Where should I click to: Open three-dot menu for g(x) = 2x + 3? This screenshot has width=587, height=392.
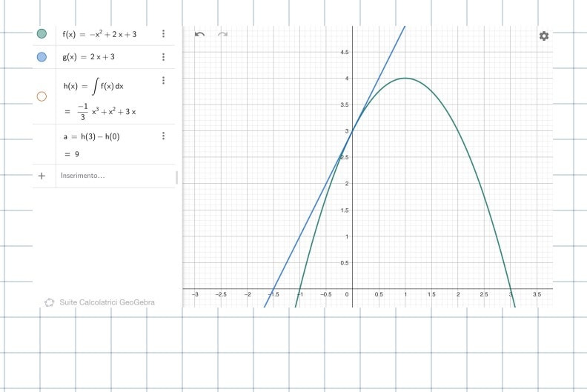pyautogui.click(x=163, y=57)
